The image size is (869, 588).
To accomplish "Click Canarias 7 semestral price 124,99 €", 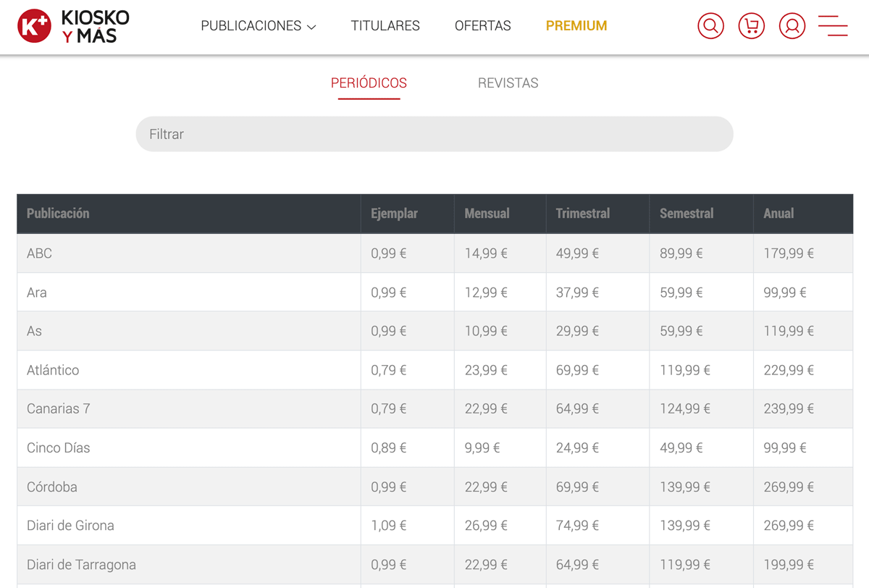I will coord(685,408).
